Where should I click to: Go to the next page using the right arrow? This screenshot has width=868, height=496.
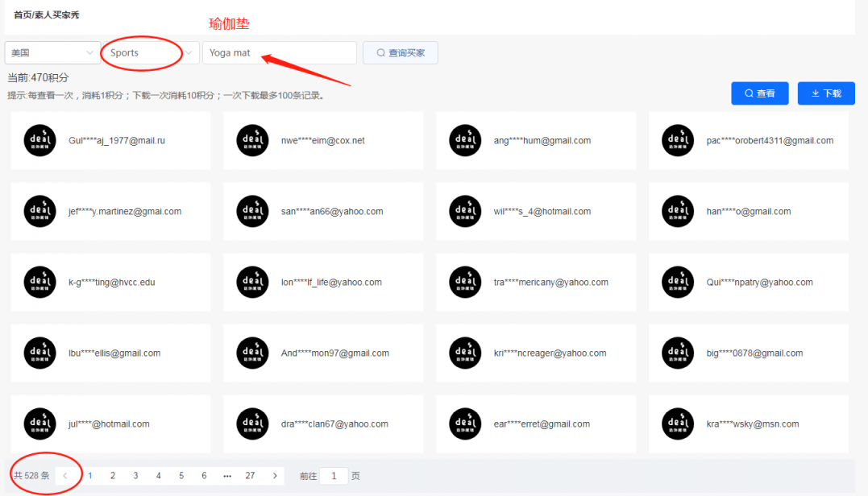click(x=275, y=476)
